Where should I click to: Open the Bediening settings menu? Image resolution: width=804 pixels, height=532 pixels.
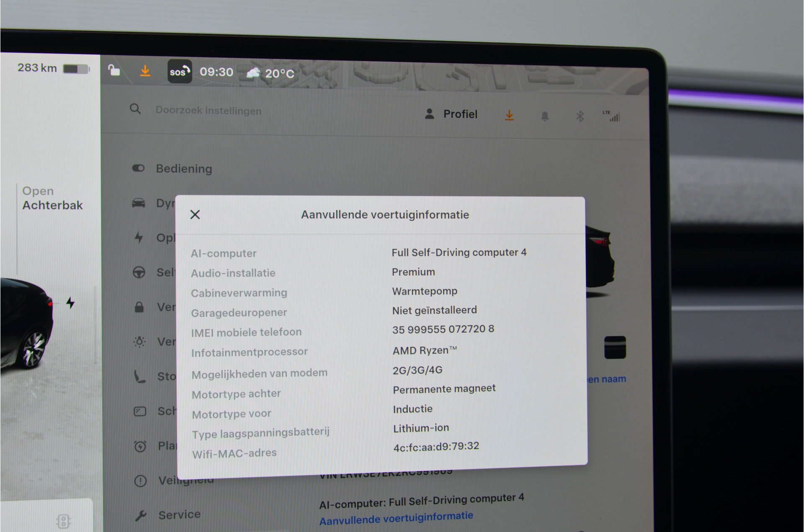pos(184,169)
